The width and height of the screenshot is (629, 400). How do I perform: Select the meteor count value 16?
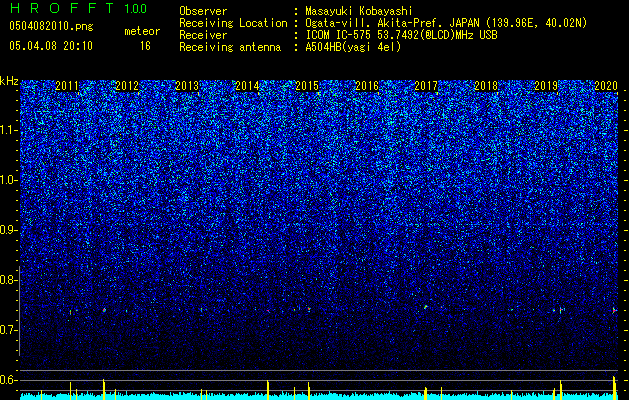point(145,46)
